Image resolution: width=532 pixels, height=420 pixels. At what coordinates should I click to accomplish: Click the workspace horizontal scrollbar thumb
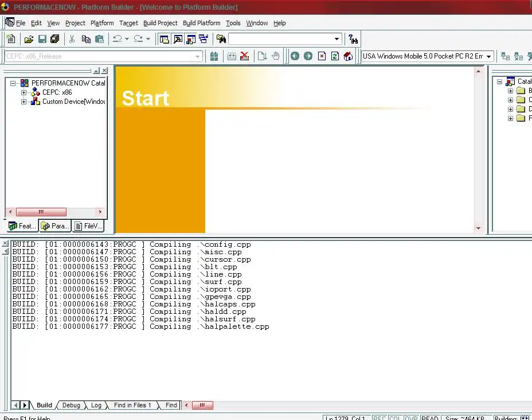(41, 212)
